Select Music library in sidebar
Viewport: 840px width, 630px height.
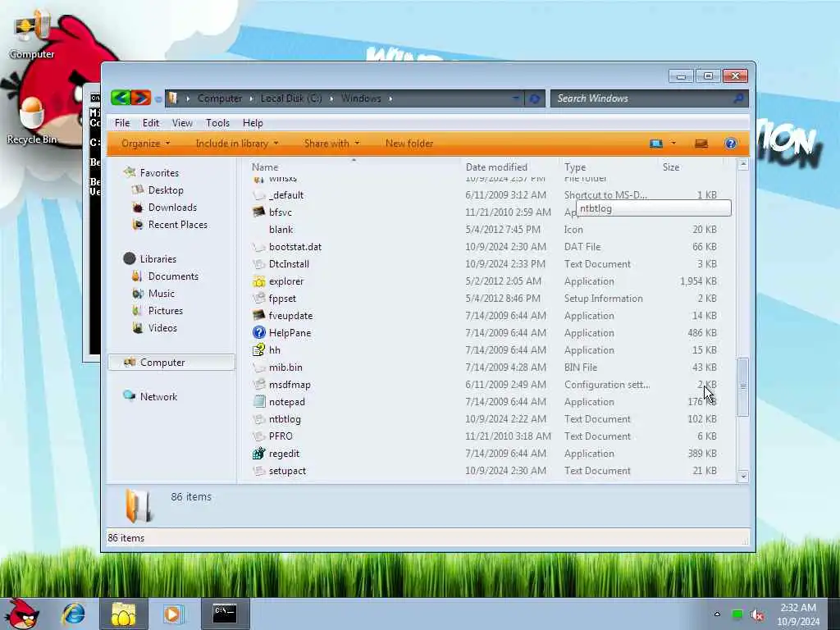(x=162, y=294)
